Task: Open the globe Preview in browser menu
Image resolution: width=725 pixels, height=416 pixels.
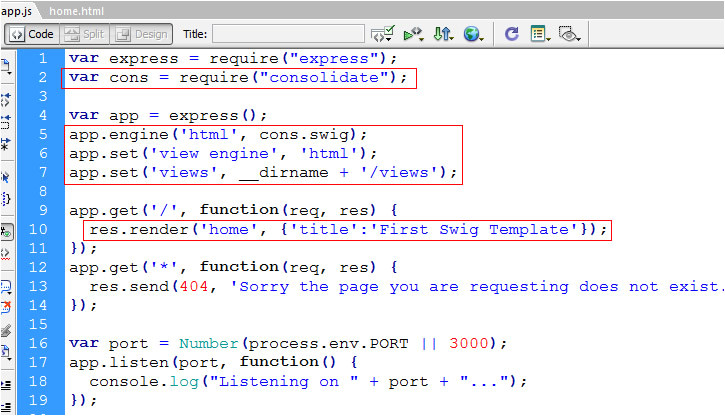Action: pos(473,34)
